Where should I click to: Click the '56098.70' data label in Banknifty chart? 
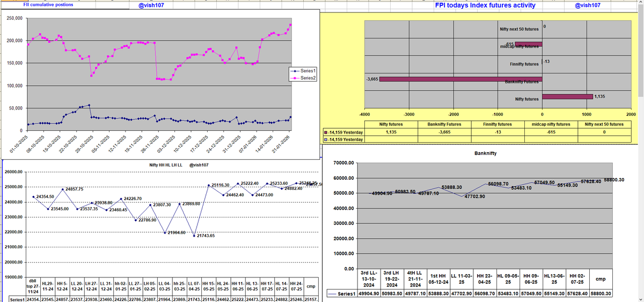click(498, 184)
